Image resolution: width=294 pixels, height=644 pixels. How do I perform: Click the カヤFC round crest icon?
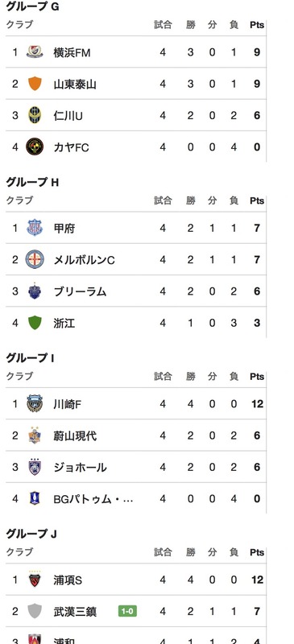[x=35, y=147]
